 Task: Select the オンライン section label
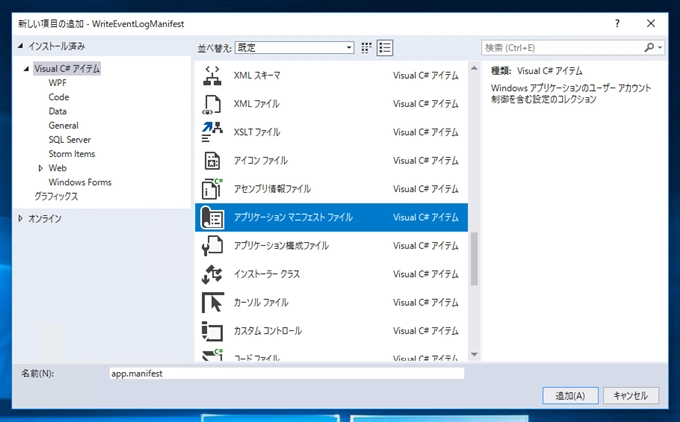point(45,219)
